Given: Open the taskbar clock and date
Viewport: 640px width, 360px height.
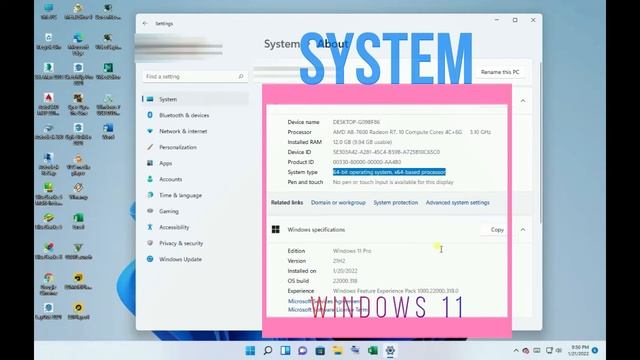Looking at the screenshot, I should tap(578, 351).
